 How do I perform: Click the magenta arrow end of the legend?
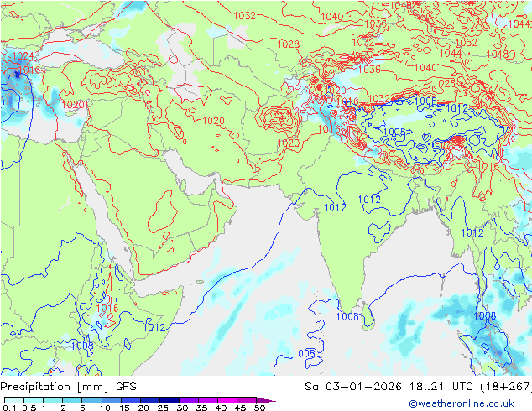266,400
